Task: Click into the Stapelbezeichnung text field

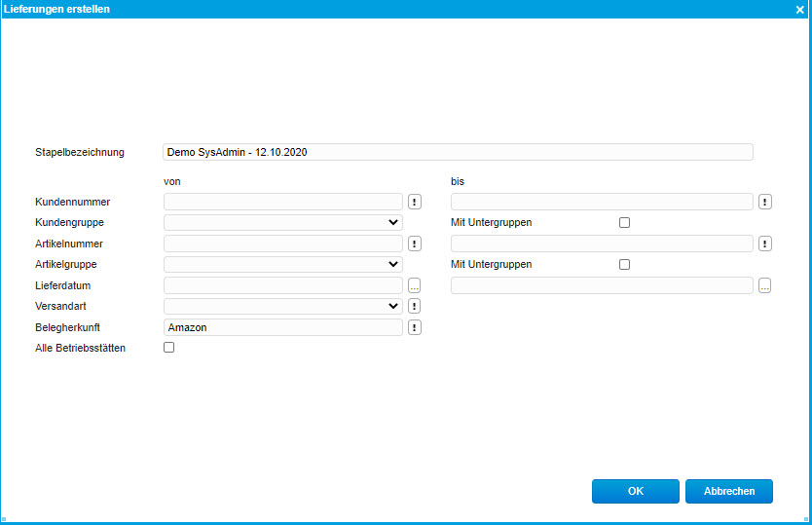Action: tap(458, 152)
